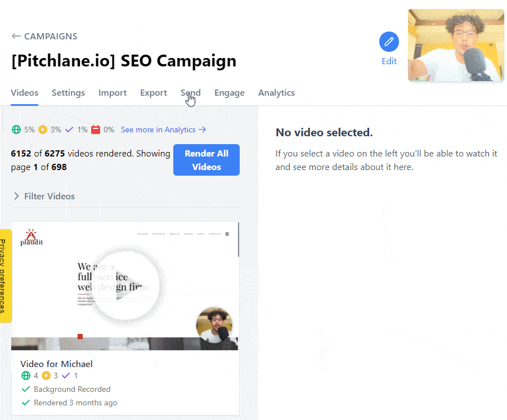Click the green globe visits icon at 5%
The height and width of the screenshot is (420, 507).
[x=16, y=129]
